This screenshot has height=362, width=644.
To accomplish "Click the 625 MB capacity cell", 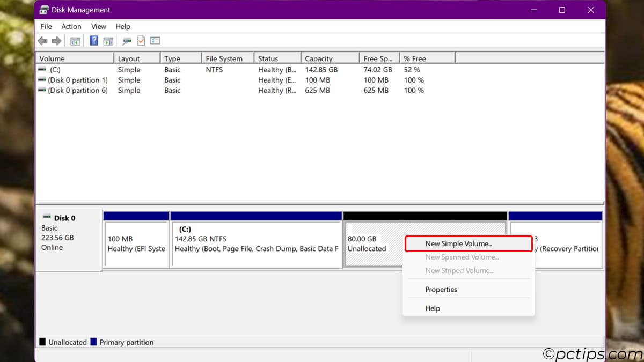I will tap(317, 91).
